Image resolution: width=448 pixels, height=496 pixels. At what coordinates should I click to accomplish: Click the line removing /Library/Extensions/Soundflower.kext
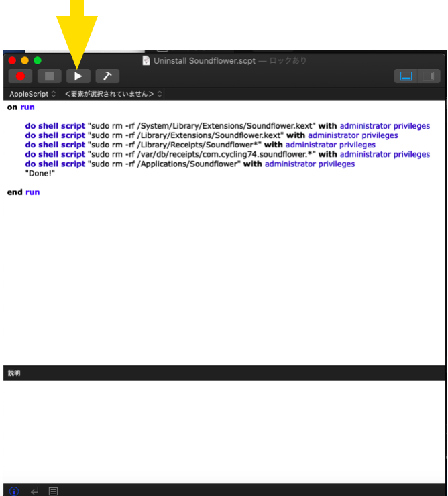point(211,135)
